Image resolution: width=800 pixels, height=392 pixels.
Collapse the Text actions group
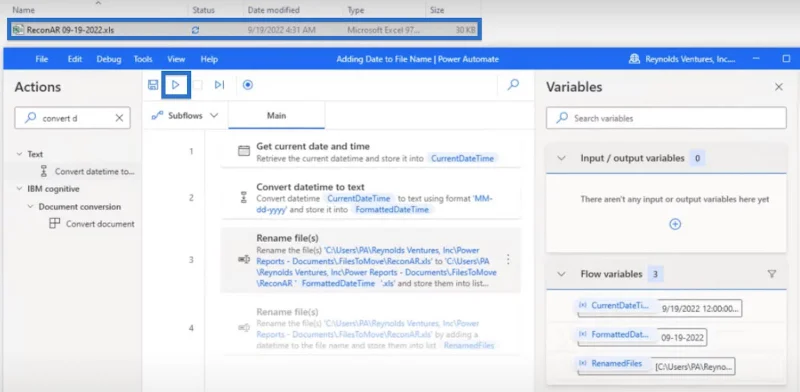click(19, 154)
